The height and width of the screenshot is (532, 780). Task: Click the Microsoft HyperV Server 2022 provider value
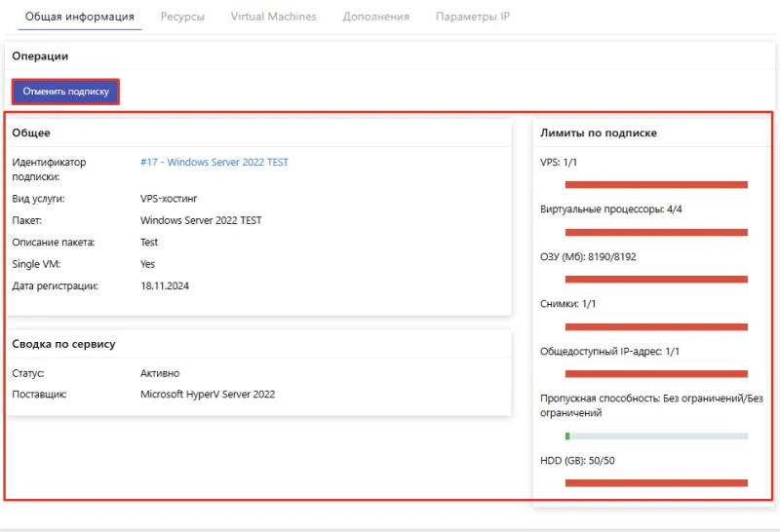(x=208, y=395)
